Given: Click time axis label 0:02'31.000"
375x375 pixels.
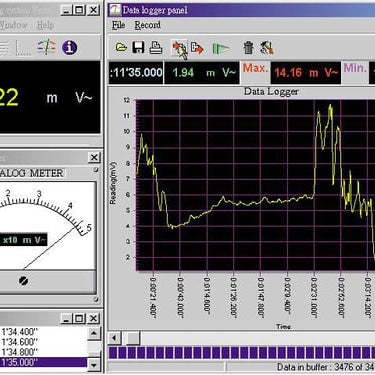Looking at the screenshot, I should point(313,297).
